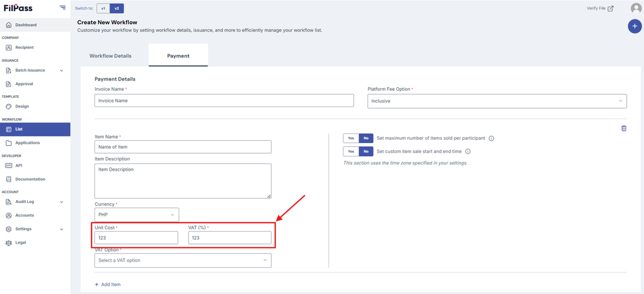Switch to version v1

pyautogui.click(x=103, y=9)
